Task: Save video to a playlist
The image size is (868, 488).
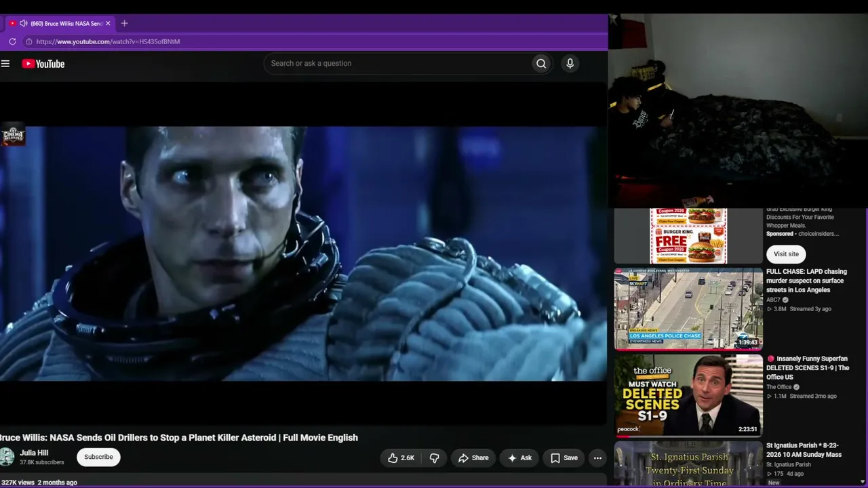Action: pyautogui.click(x=564, y=458)
